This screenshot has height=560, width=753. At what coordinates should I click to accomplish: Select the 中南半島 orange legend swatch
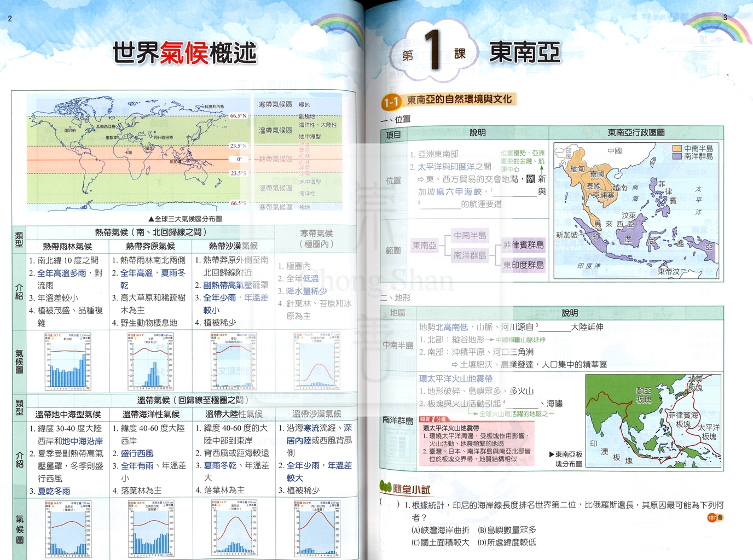677,148
